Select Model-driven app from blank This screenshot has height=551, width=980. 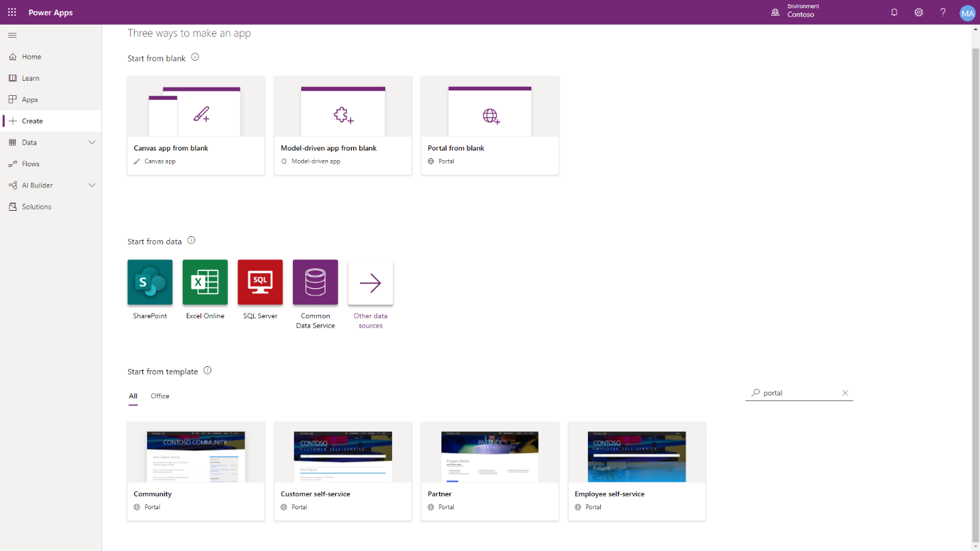(x=343, y=125)
